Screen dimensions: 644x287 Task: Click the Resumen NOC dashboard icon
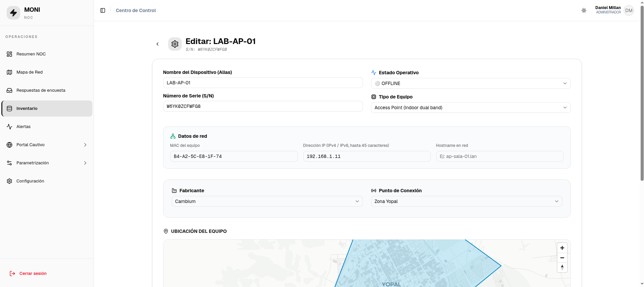click(x=9, y=54)
